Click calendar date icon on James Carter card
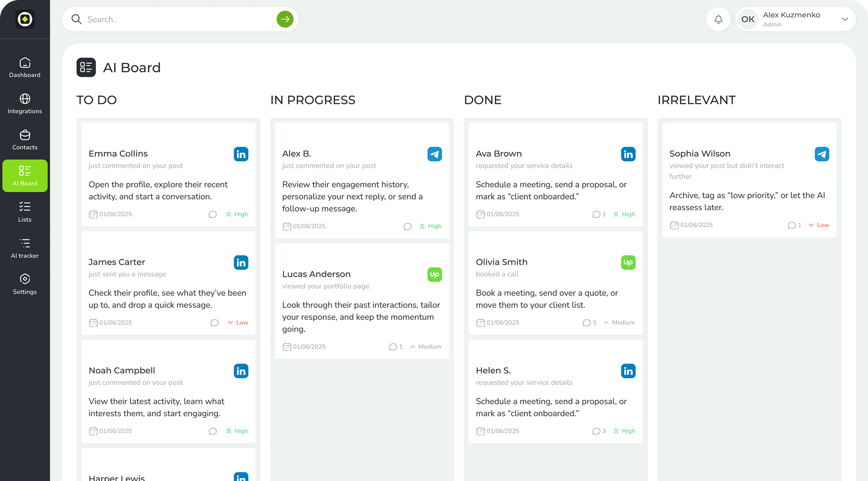The image size is (868, 481). pyautogui.click(x=93, y=323)
